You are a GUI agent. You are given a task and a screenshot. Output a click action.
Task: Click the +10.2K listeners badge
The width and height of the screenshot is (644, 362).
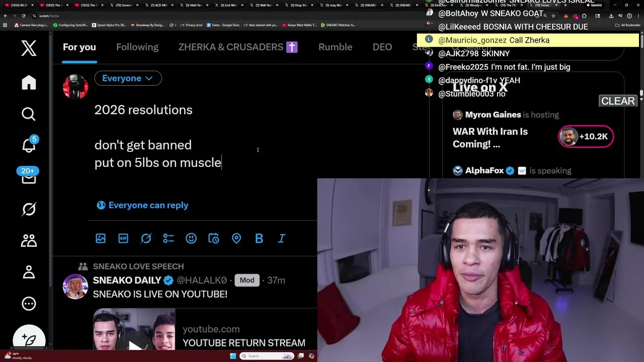coord(586,136)
